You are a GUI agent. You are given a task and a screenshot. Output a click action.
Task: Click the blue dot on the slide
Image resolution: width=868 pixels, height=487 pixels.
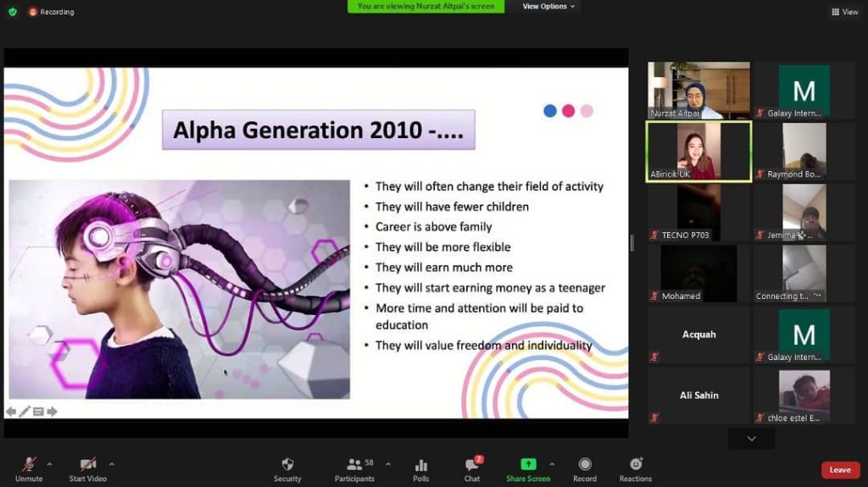549,111
